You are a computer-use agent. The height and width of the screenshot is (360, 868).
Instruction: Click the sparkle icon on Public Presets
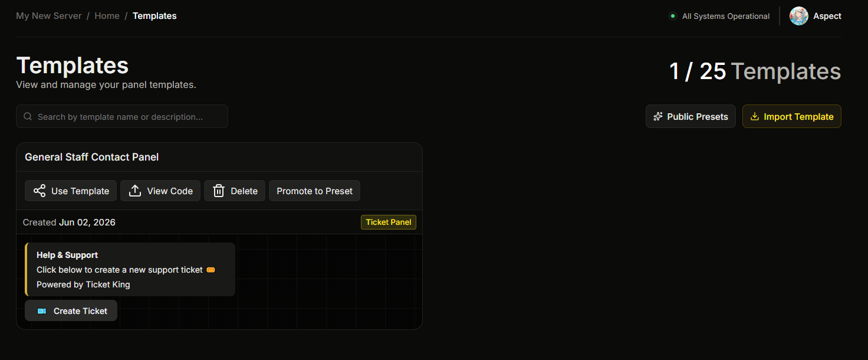[x=658, y=116]
